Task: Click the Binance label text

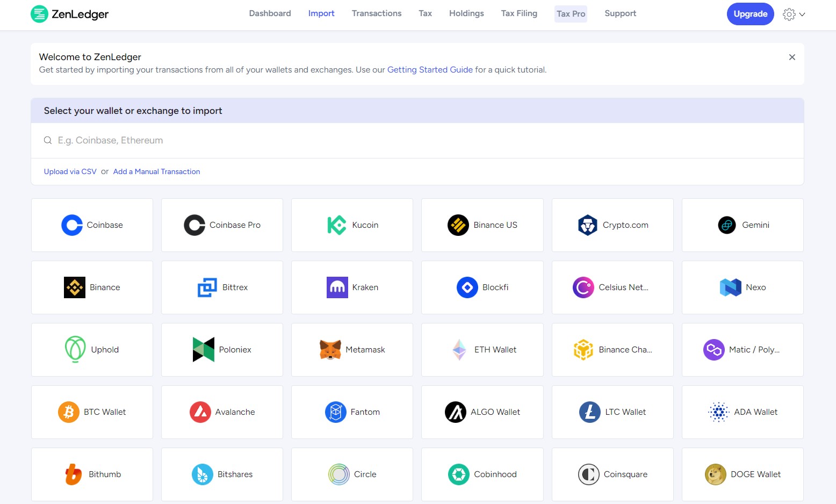Action: (105, 287)
